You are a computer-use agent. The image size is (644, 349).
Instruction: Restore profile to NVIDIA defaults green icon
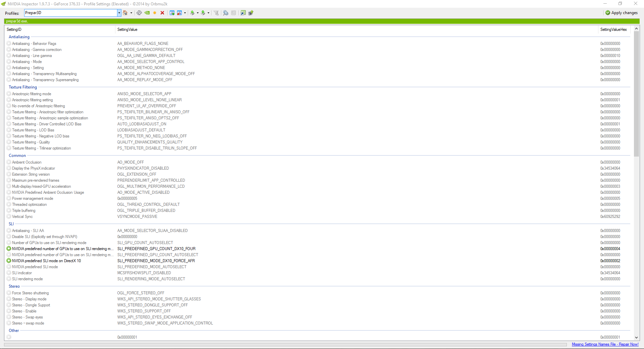click(x=147, y=13)
